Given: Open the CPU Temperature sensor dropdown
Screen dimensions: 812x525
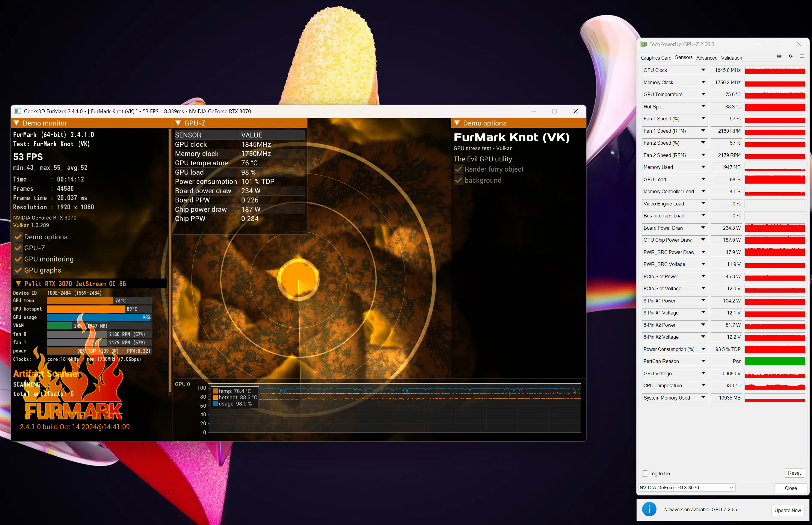Looking at the screenshot, I should coord(703,385).
